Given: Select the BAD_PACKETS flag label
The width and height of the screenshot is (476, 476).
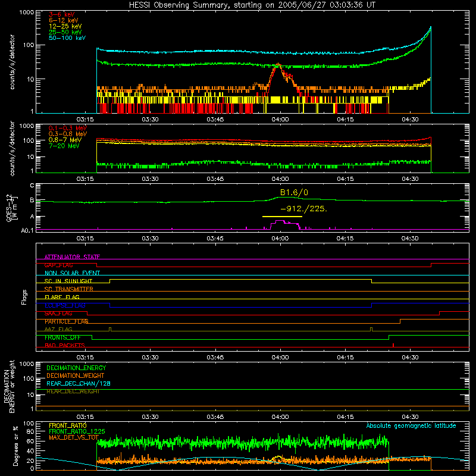Looking at the screenshot, I should click(65, 346).
